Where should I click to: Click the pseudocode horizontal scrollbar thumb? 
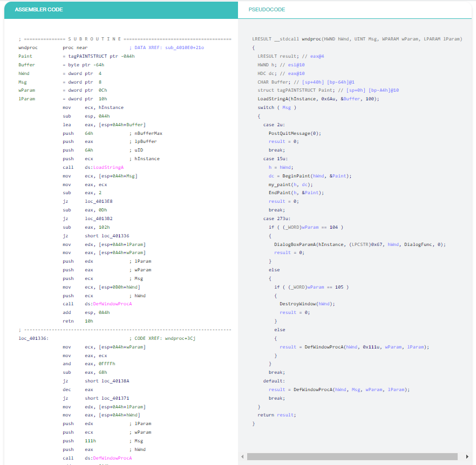[x=352, y=456]
